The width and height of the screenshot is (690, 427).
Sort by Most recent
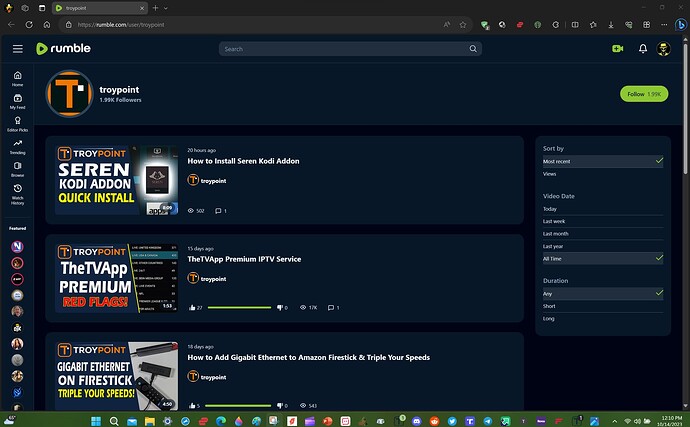coord(603,162)
